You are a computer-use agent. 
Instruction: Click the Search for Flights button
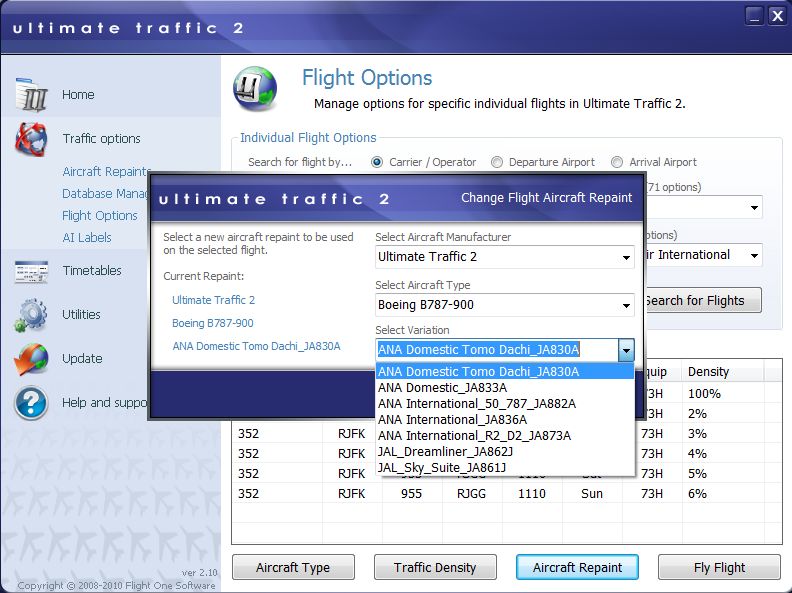click(703, 301)
